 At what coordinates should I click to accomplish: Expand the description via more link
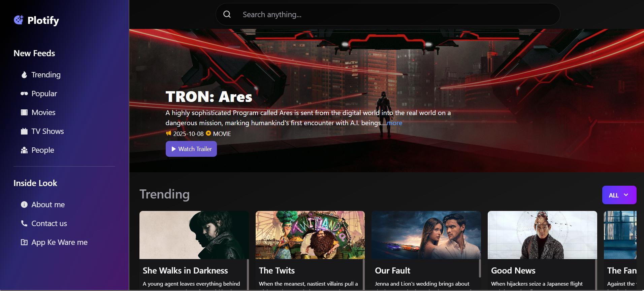click(394, 123)
